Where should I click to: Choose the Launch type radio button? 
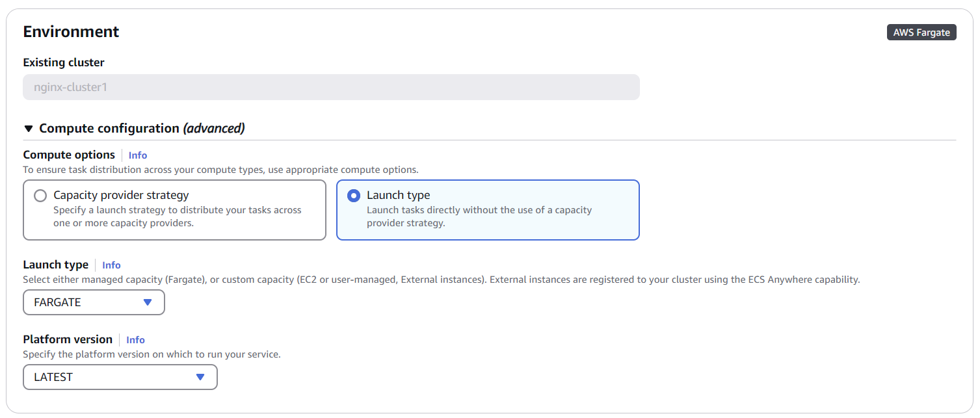point(354,196)
